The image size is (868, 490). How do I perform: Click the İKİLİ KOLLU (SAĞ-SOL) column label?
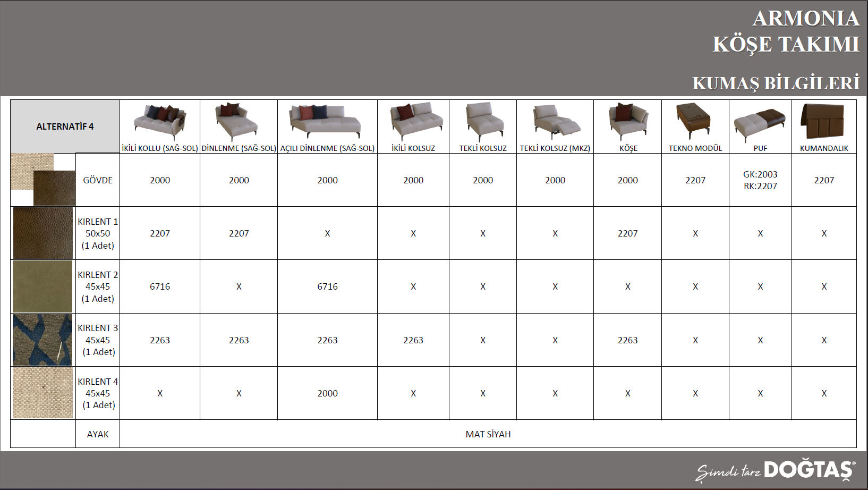click(x=160, y=148)
